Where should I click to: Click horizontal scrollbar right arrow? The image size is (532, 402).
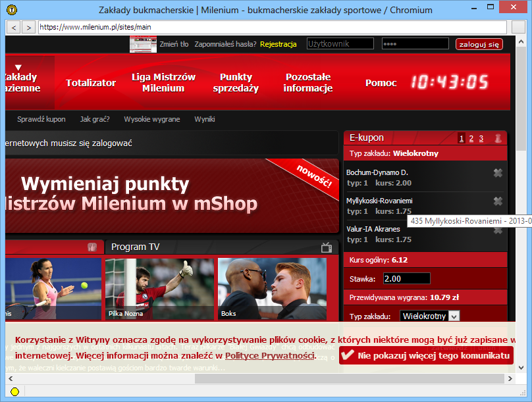(510, 378)
